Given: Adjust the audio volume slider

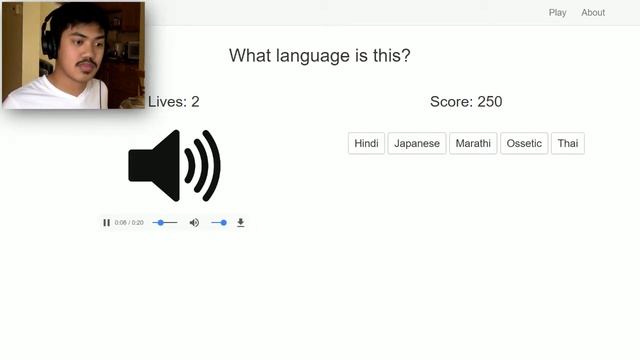Looking at the screenshot, I should click(x=219, y=223).
